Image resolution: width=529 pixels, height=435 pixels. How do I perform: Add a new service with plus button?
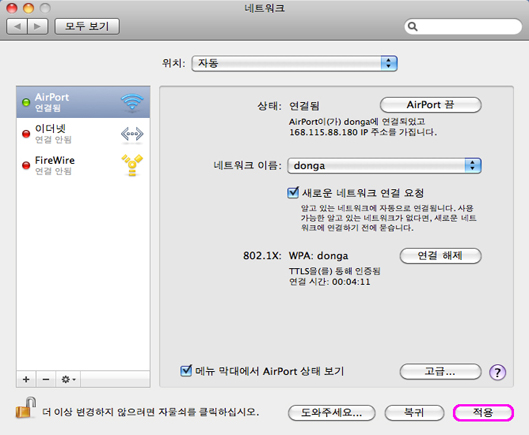[x=26, y=379]
